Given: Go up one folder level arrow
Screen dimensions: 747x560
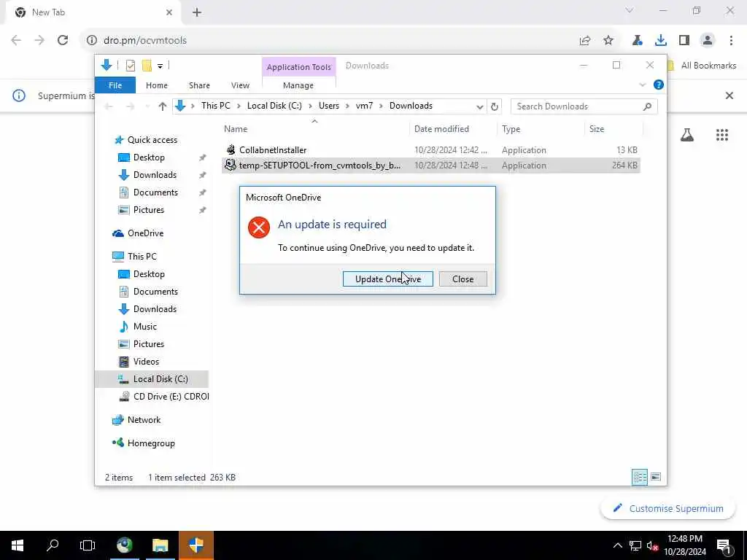Looking at the screenshot, I should (163, 106).
